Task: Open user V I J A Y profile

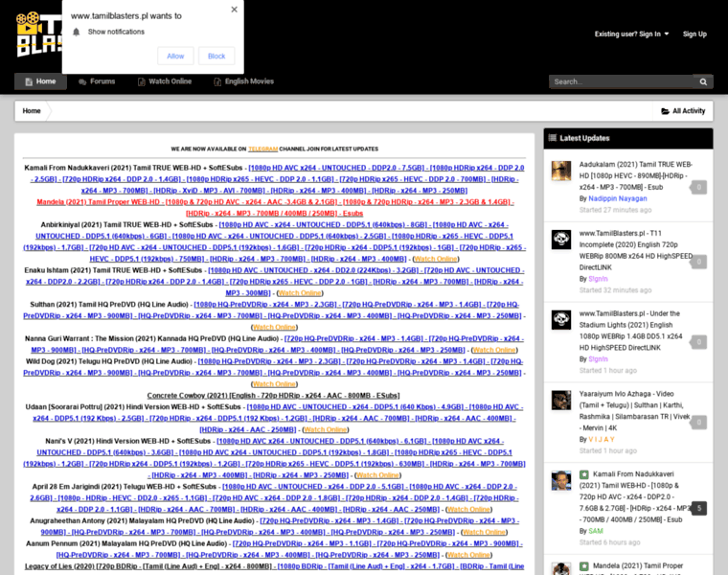Action: click(602, 439)
